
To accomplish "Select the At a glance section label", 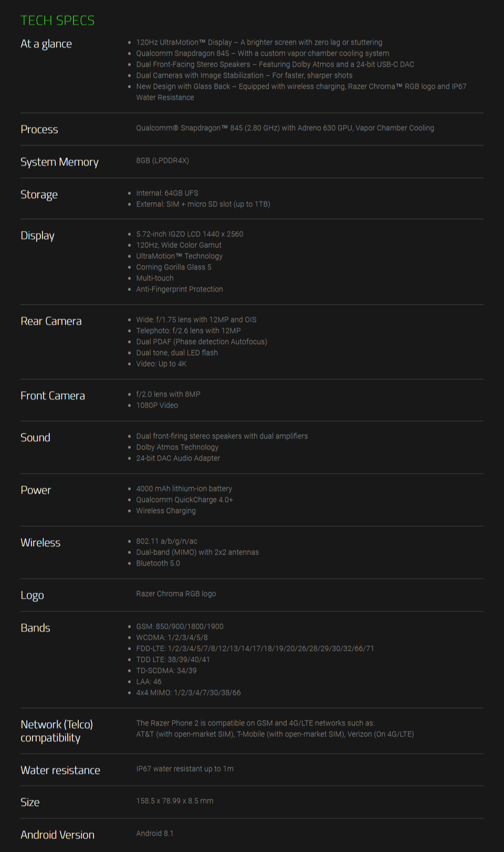I will [46, 44].
